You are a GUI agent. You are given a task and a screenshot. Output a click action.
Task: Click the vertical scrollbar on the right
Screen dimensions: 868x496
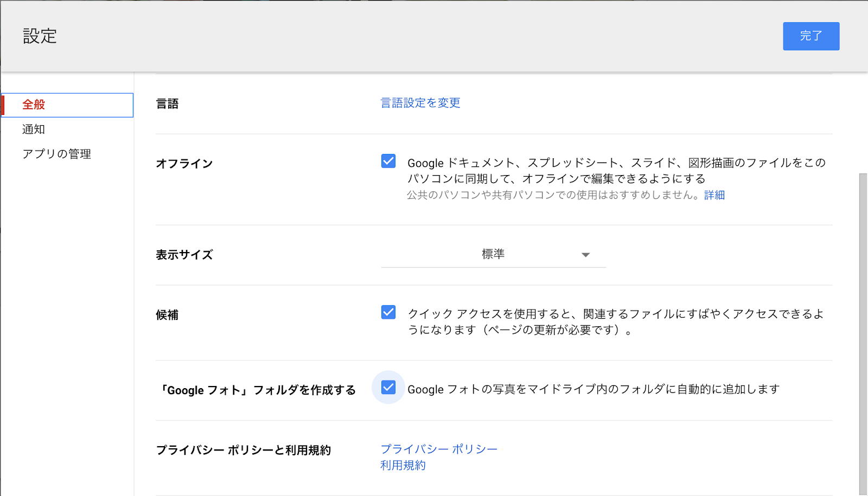(863, 333)
